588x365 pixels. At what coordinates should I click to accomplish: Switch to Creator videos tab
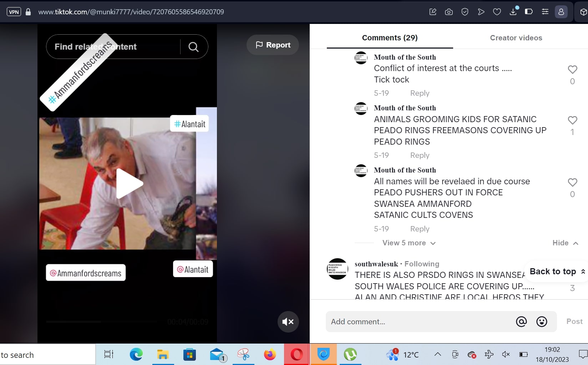click(x=516, y=38)
